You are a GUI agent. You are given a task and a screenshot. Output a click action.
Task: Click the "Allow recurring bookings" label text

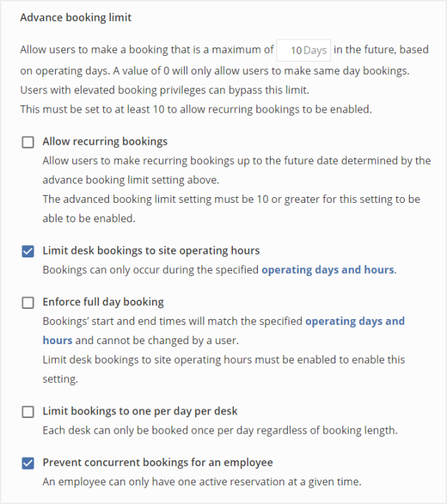click(105, 141)
